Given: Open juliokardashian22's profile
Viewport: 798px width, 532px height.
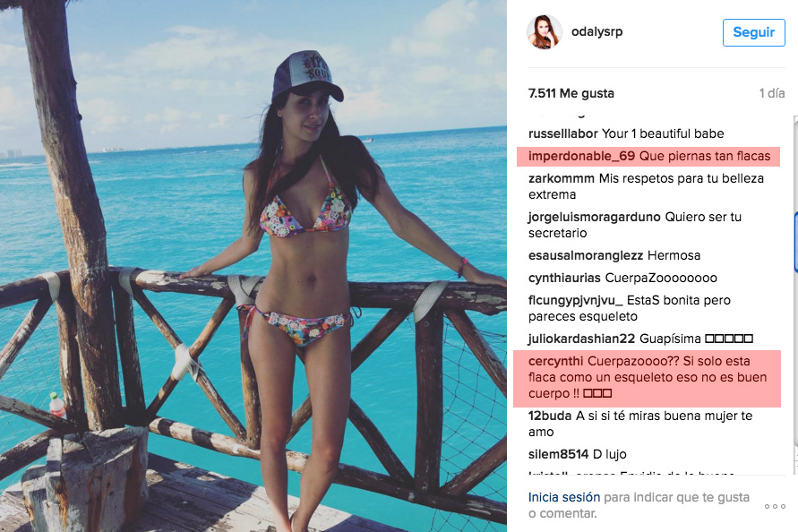Looking at the screenshot, I should click(x=581, y=339).
